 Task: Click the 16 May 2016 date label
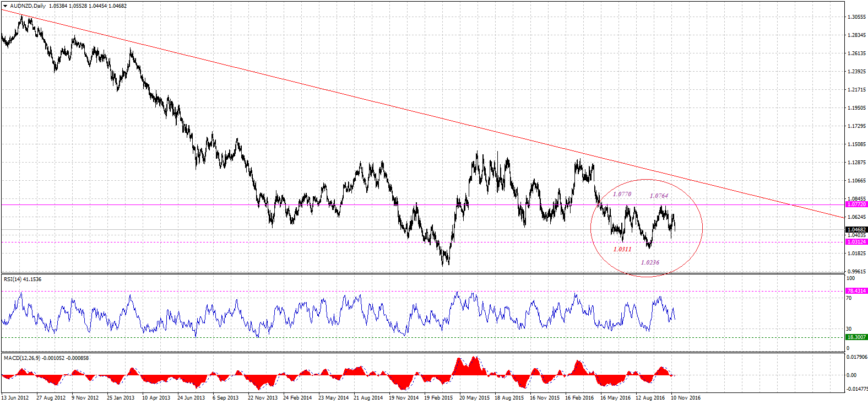(x=615, y=398)
